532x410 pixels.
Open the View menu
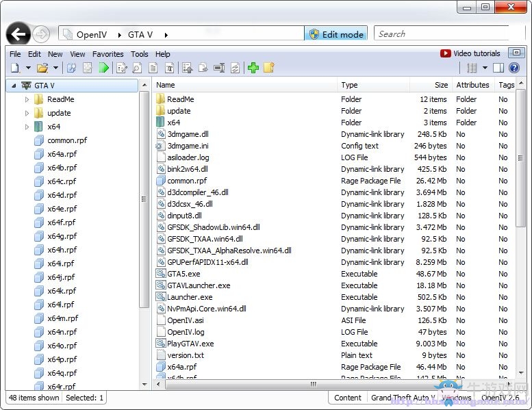(x=77, y=54)
